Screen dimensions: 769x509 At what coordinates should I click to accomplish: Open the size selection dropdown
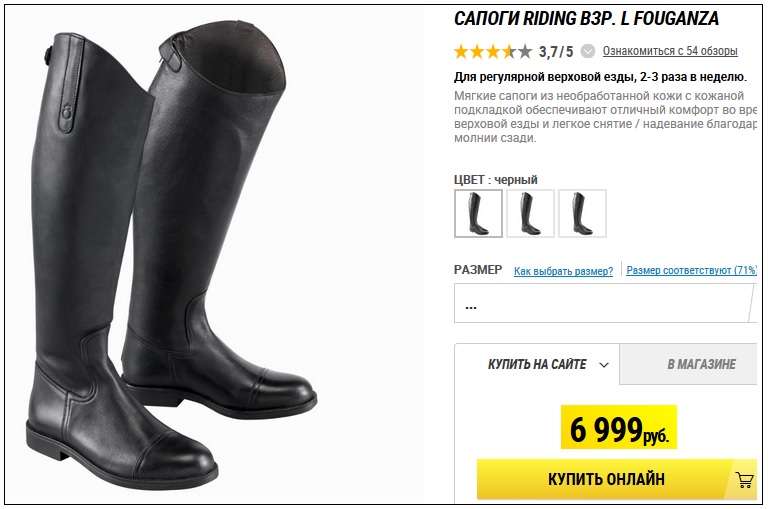click(x=605, y=303)
